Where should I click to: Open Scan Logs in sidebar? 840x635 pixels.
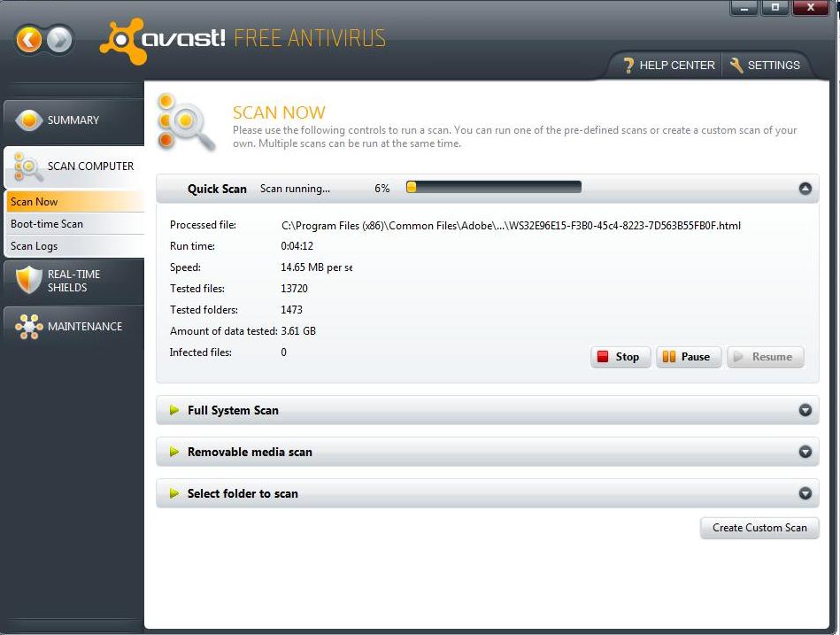coord(75,246)
